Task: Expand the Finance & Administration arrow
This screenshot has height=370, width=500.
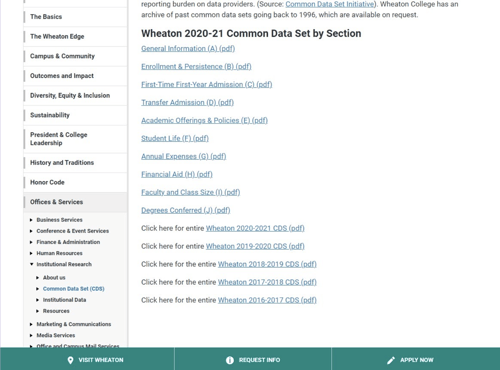Action: tap(31, 242)
